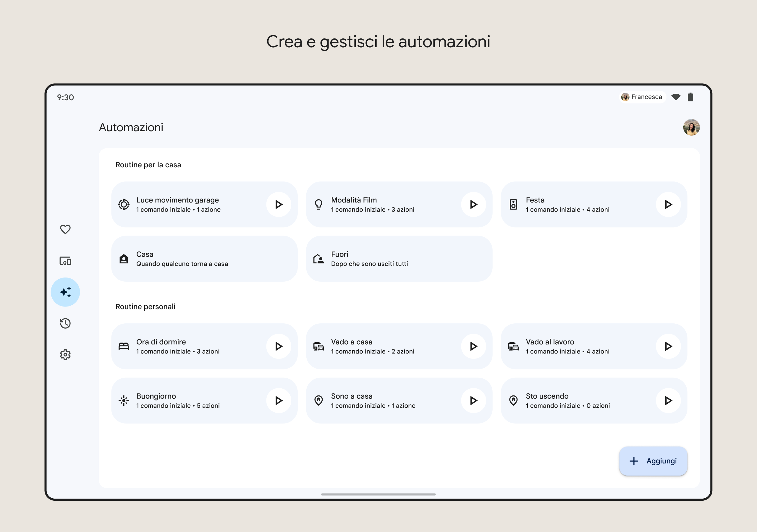Click the Automazioni page title
The image size is (757, 532).
(131, 127)
